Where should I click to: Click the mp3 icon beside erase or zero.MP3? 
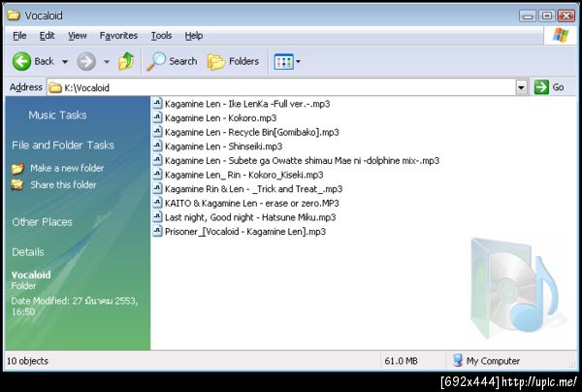click(x=158, y=203)
